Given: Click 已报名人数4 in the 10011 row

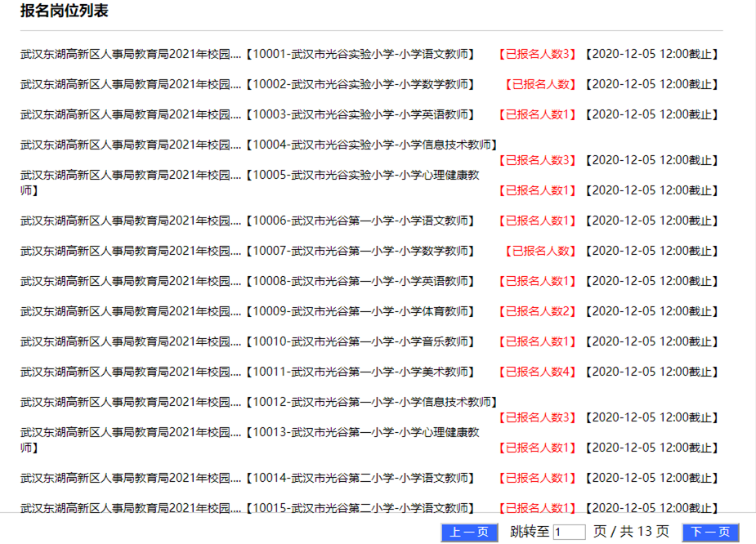Looking at the screenshot, I should 537,372.
